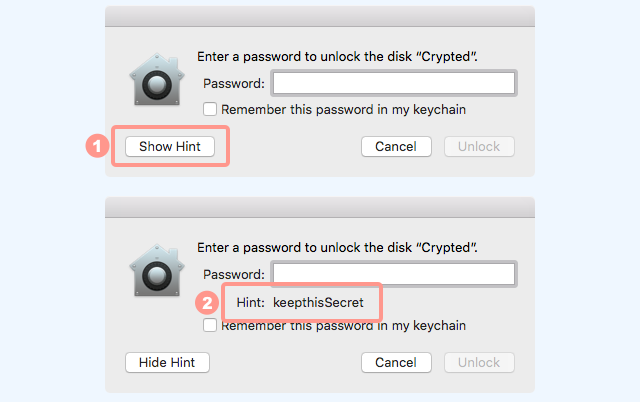Image resolution: width=640 pixels, height=402 pixels.
Task: Click the upper dialog title bar
Action: (x=320, y=16)
